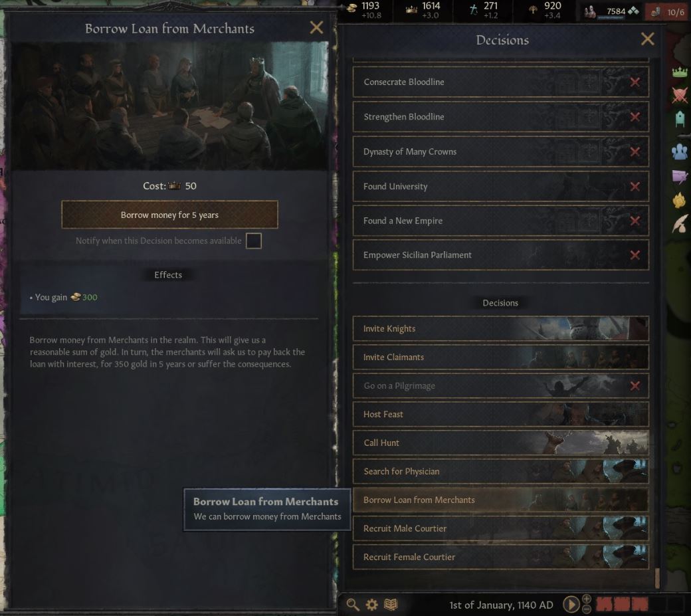This screenshot has width=691, height=616.
Task: Select the Call Hunt decision
Action: 500,443
